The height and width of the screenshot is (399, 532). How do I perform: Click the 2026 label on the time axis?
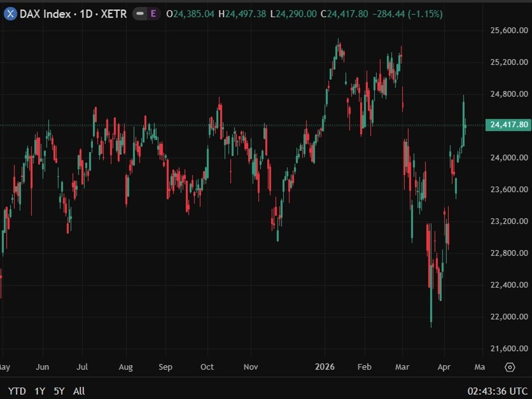coord(325,367)
